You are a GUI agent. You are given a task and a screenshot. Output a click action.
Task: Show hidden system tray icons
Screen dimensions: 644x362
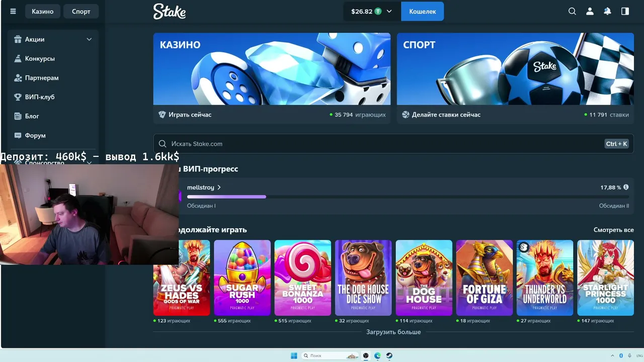click(613, 355)
